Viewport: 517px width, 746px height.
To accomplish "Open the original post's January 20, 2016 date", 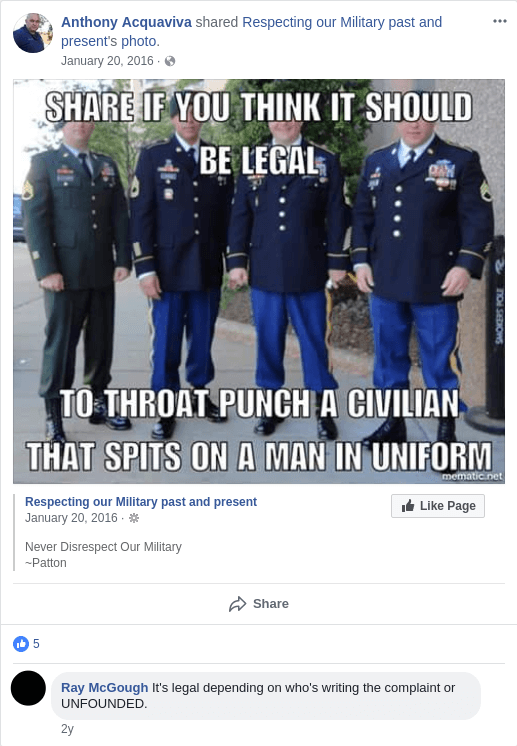I will click(71, 518).
